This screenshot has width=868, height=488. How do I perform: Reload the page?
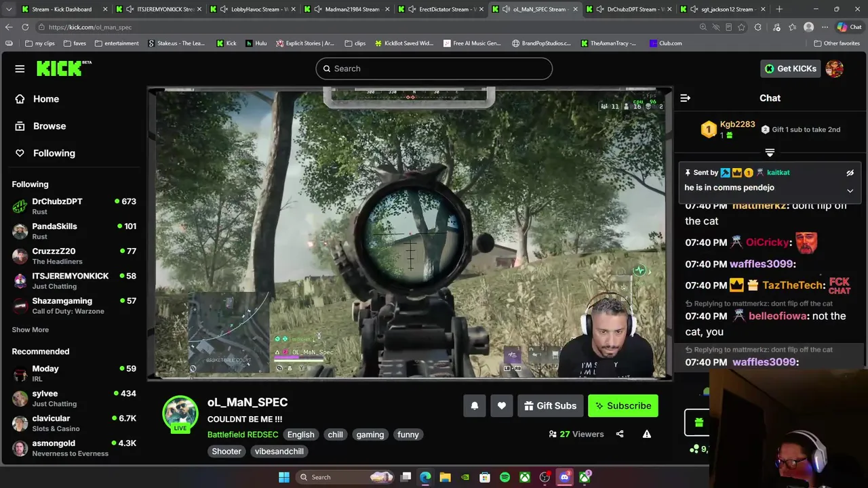click(x=25, y=27)
